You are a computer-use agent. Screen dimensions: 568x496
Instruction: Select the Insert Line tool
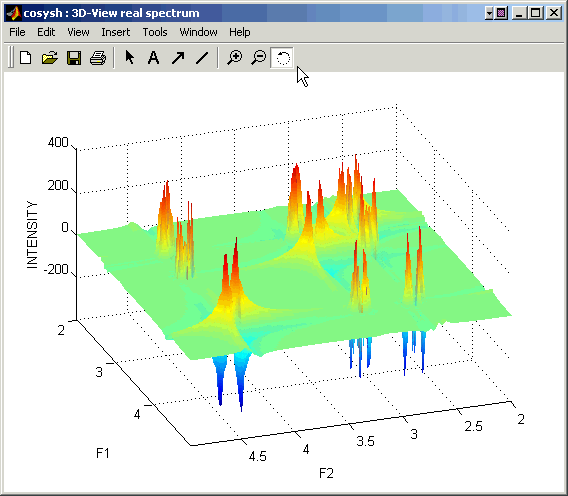pos(202,58)
